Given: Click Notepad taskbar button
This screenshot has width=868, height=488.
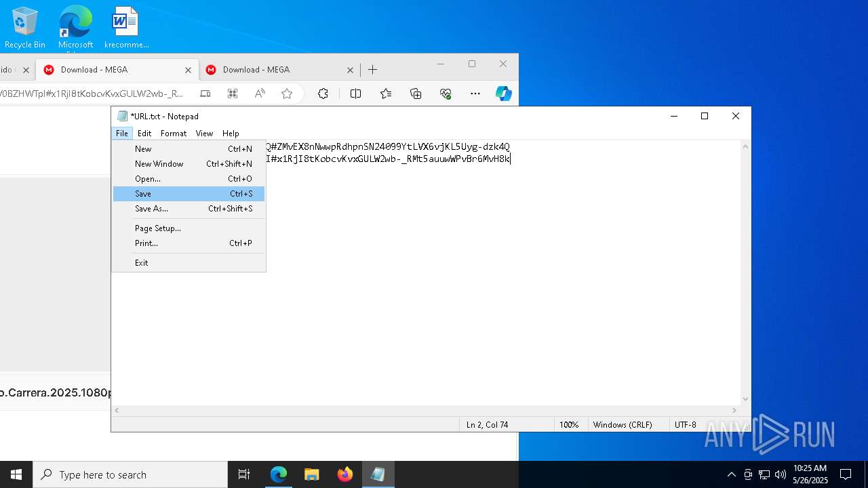Looking at the screenshot, I should 378,474.
